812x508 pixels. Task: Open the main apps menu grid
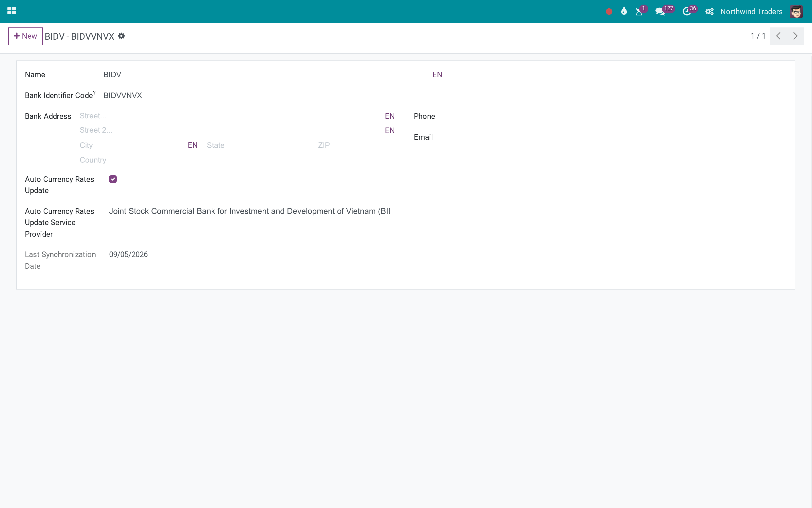12,11
